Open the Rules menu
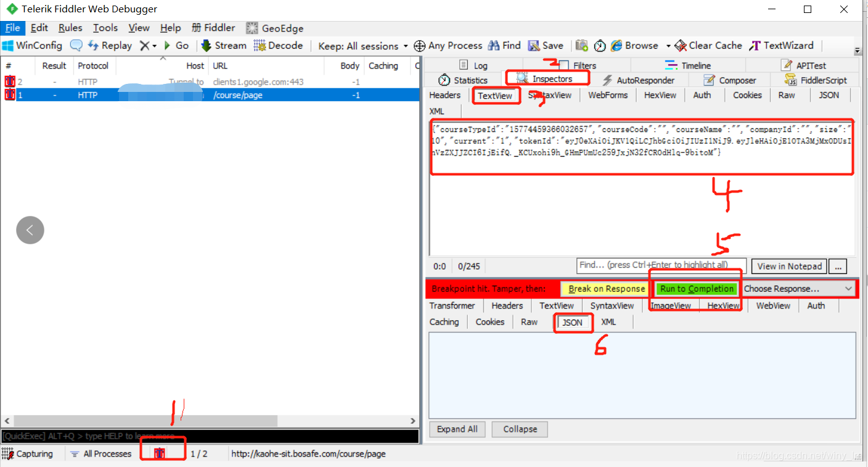The image size is (868, 467). pos(70,28)
